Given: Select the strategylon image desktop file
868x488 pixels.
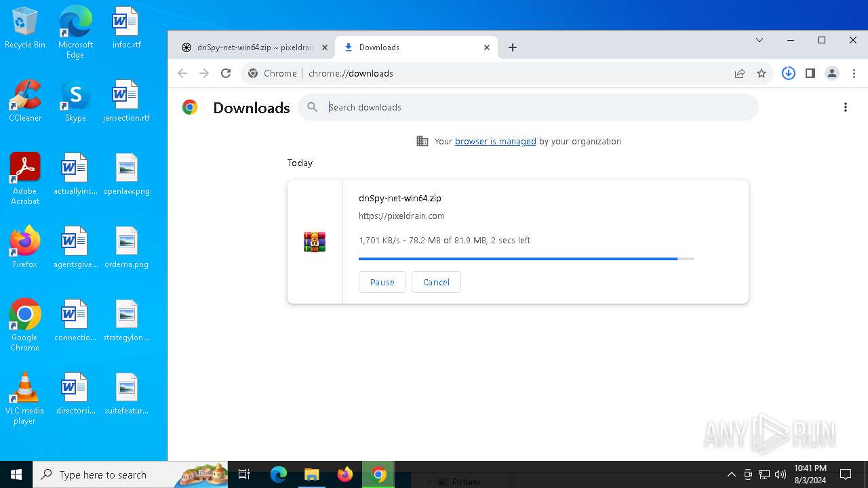Looking at the screenshot, I should point(126,321).
